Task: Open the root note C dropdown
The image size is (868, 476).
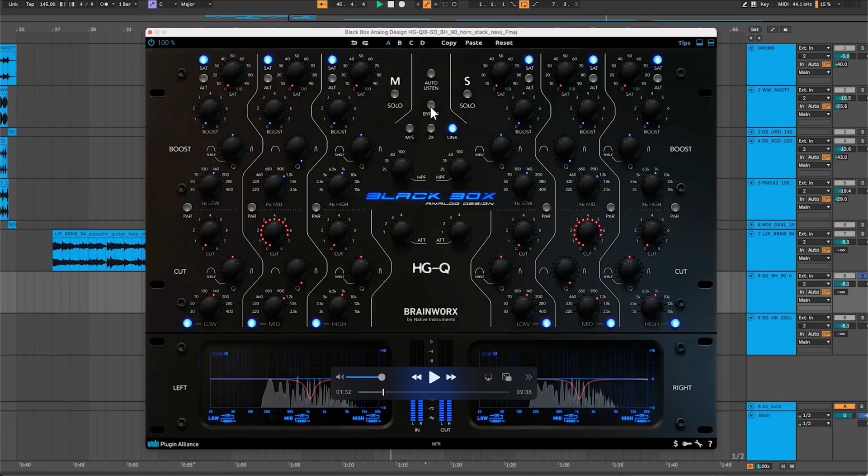Action: [167, 4]
